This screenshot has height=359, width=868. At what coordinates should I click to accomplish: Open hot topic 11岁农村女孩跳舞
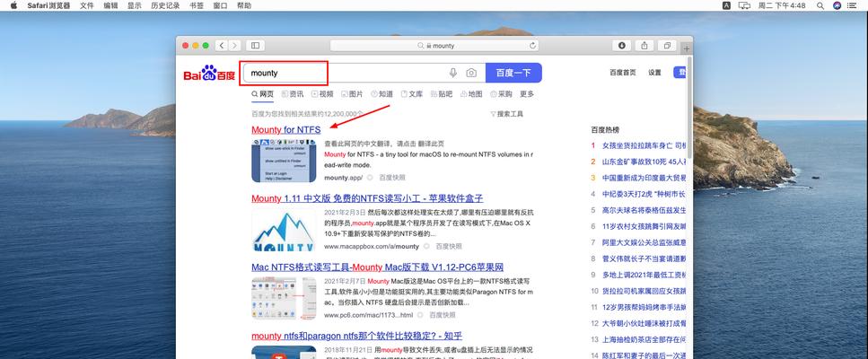click(x=644, y=226)
